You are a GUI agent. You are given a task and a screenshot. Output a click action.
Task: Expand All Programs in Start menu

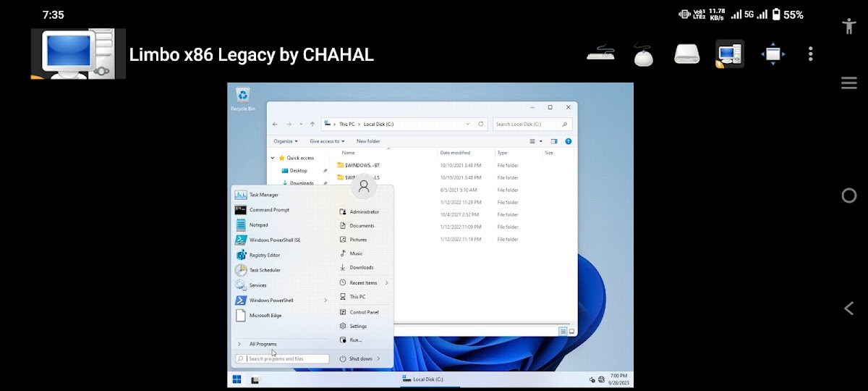click(263, 344)
